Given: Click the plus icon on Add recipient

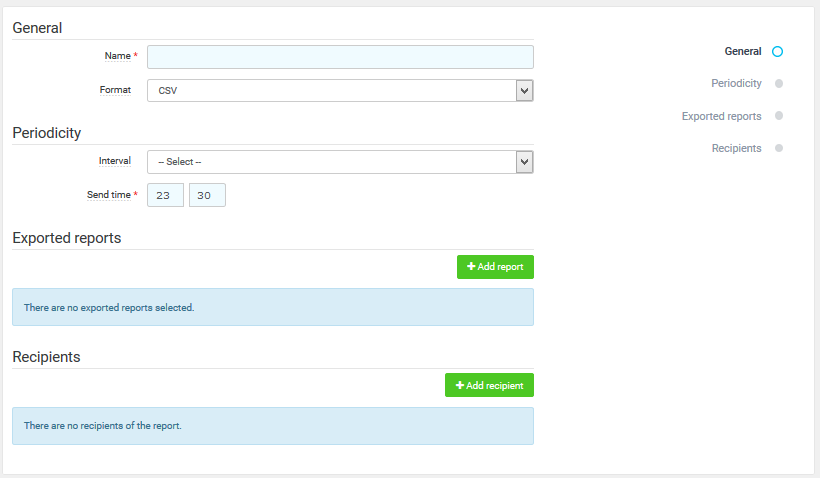Looking at the screenshot, I should click(x=460, y=385).
